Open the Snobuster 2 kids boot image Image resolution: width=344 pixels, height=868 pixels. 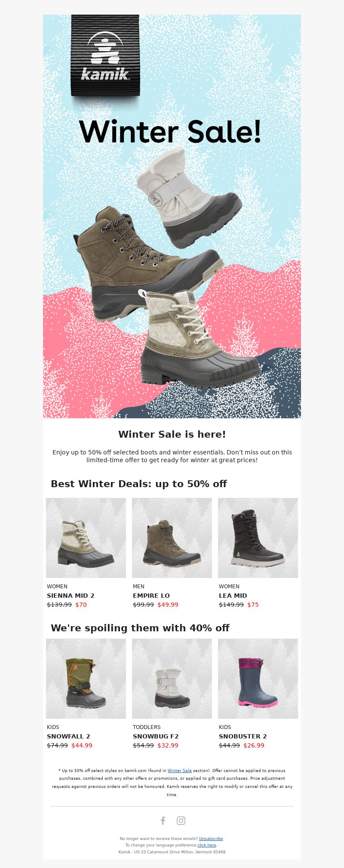pyautogui.click(x=258, y=679)
